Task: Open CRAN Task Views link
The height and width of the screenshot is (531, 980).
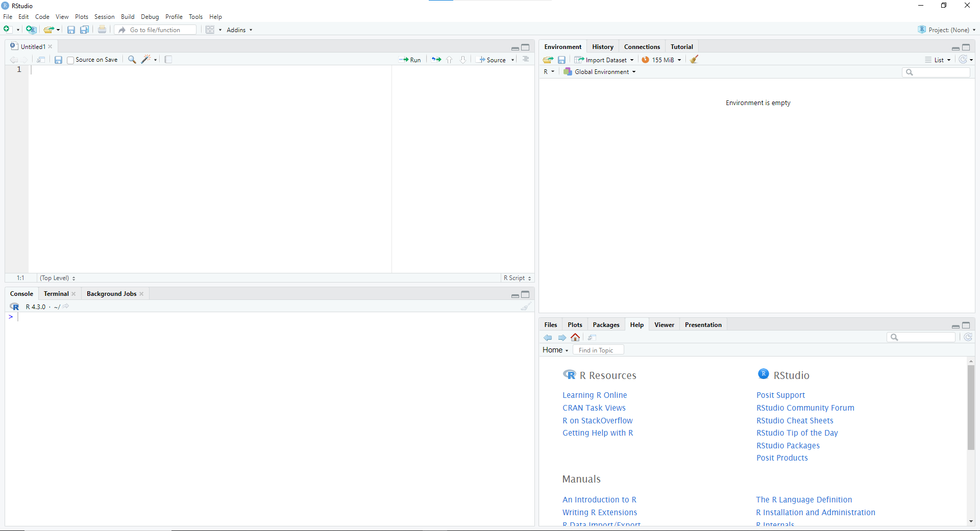Action: point(594,408)
